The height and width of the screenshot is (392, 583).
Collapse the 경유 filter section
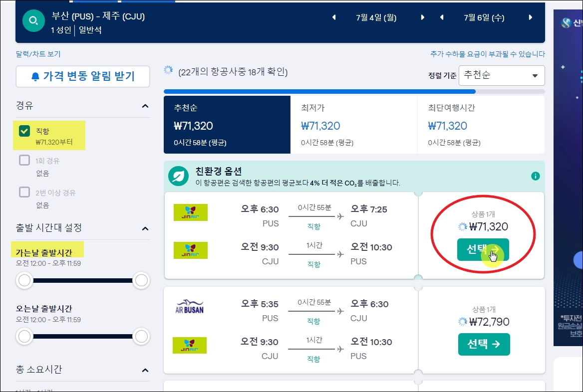point(145,106)
